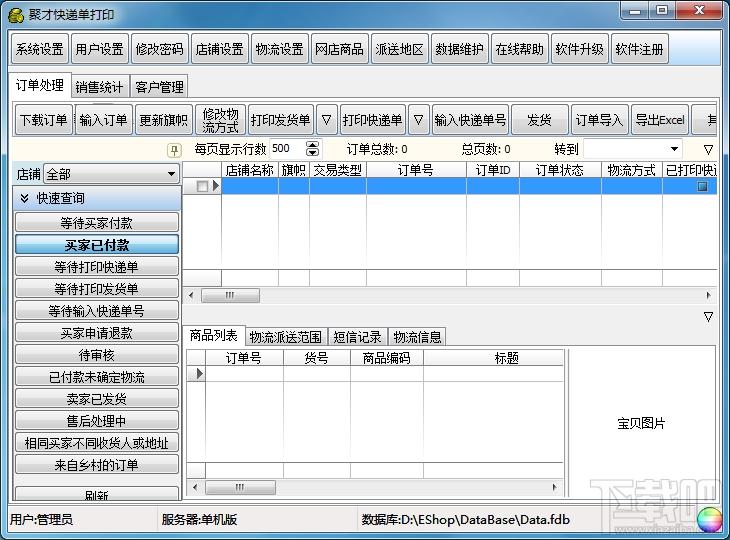Open the 短信记录 tab
Viewport: 730px width, 540px height.
click(358, 337)
